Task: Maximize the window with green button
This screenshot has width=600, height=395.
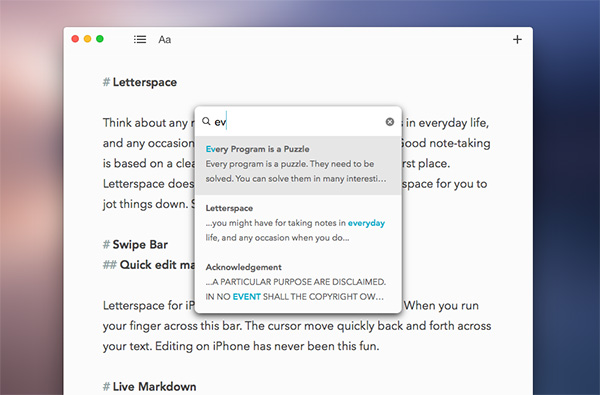Action: click(100, 39)
